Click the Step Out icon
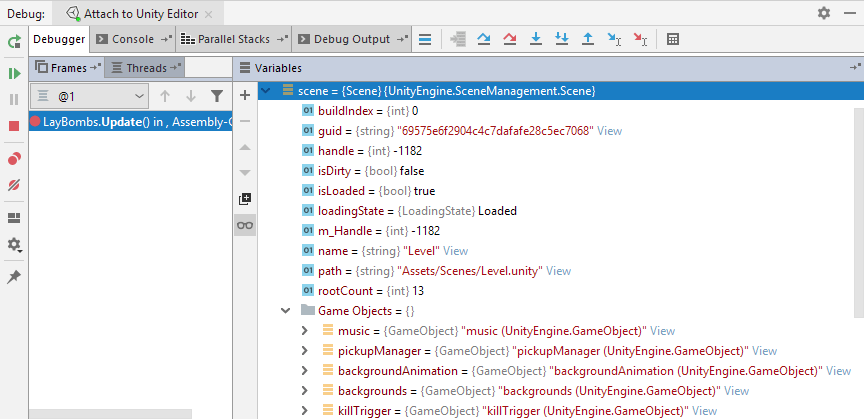 (588, 39)
